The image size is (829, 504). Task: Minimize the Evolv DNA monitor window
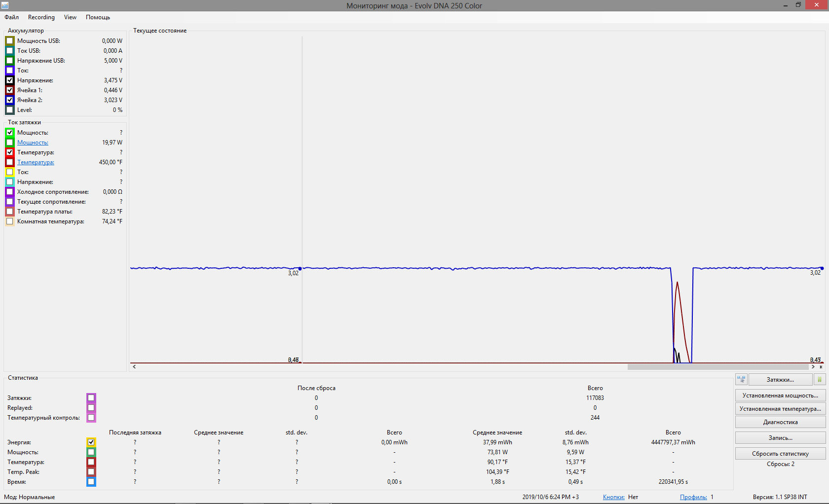785,5
